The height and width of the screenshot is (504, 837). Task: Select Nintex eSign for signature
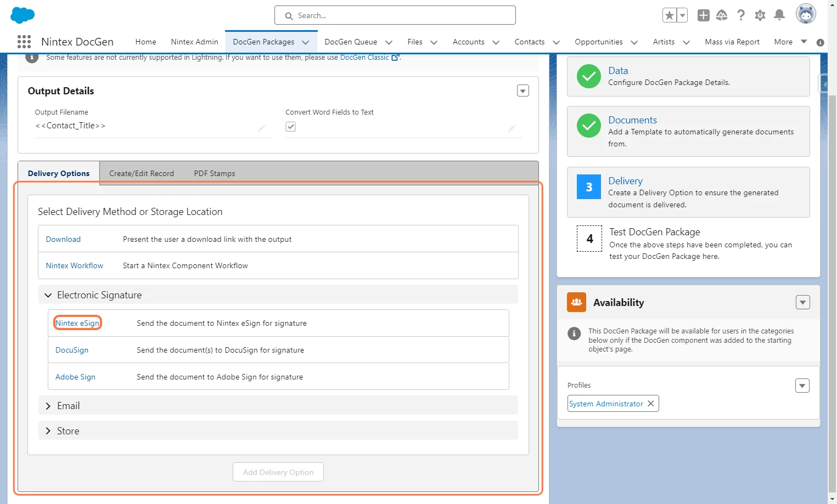(x=77, y=323)
